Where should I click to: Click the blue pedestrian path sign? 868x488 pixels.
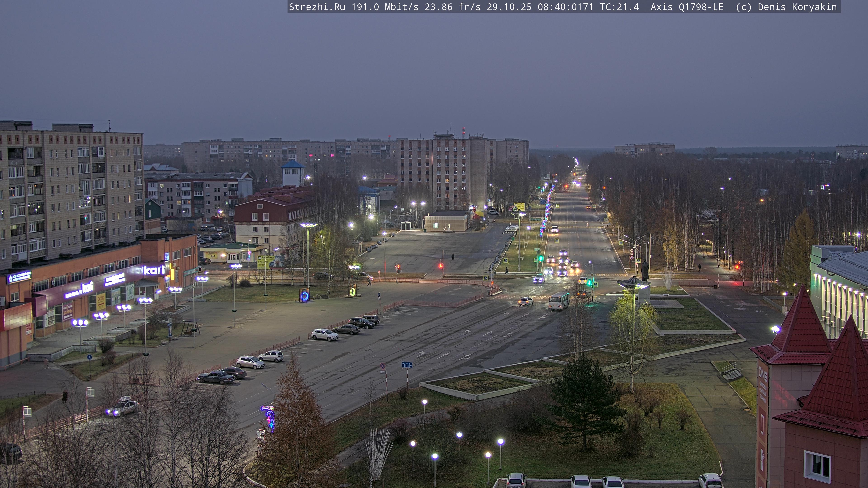(x=89, y=357)
